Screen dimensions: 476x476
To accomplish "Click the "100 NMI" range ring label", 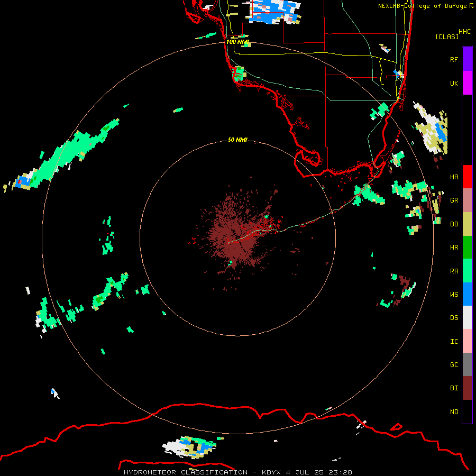I will (237, 42).
